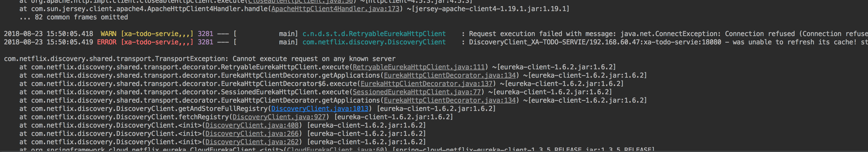The height and width of the screenshot is (152, 868).
Task: Click the java.net.ConnectException text
Action: 670,34
